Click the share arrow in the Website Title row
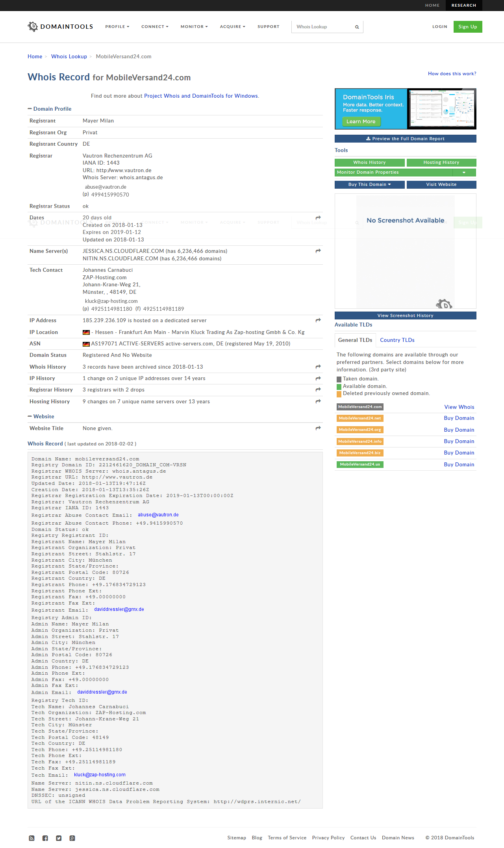The height and width of the screenshot is (848, 504). tap(318, 428)
